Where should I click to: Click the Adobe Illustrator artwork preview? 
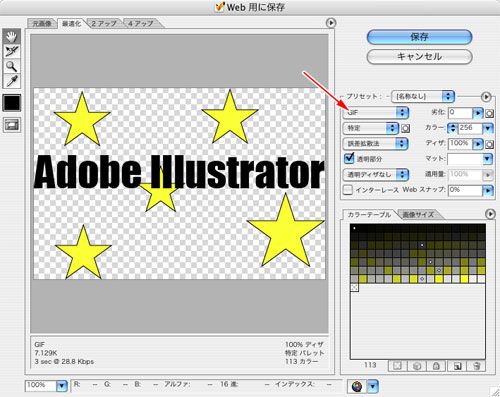pyautogui.click(x=179, y=183)
